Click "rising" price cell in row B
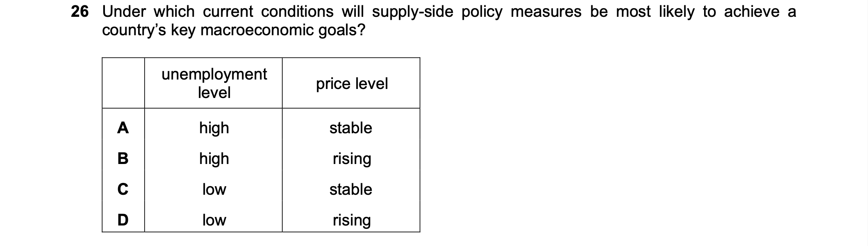The width and height of the screenshot is (868, 246). click(x=352, y=159)
